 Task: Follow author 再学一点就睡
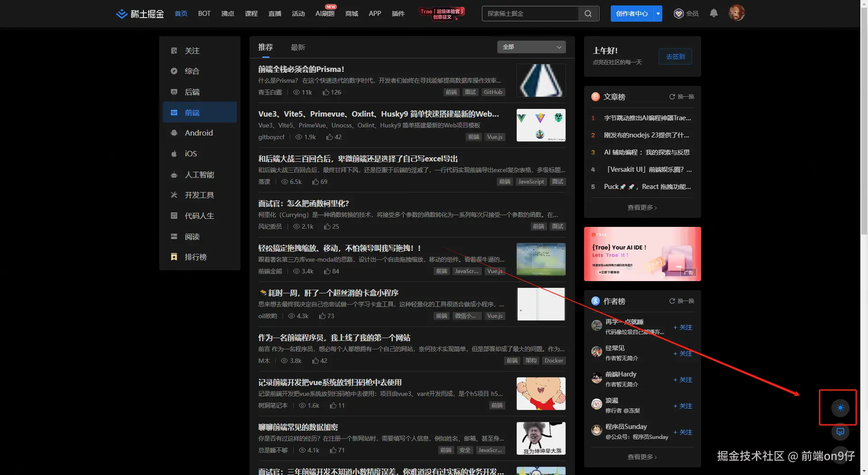click(x=683, y=327)
